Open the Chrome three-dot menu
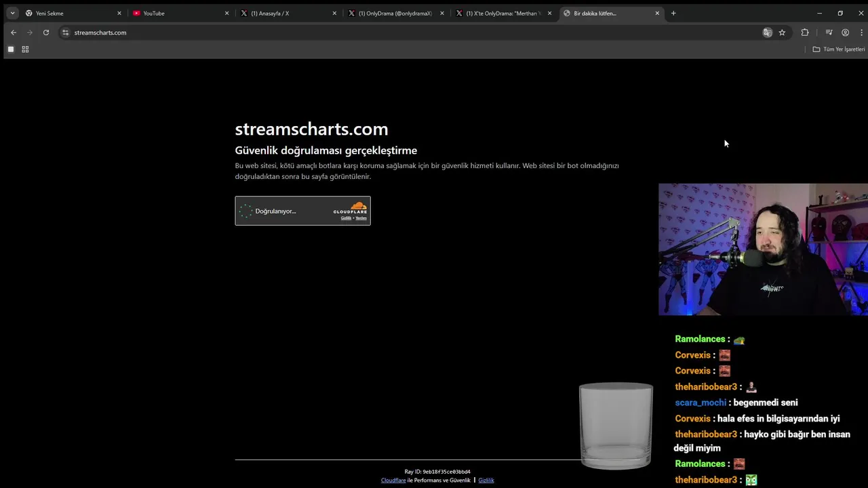Image resolution: width=868 pixels, height=488 pixels. click(x=861, y=33)
